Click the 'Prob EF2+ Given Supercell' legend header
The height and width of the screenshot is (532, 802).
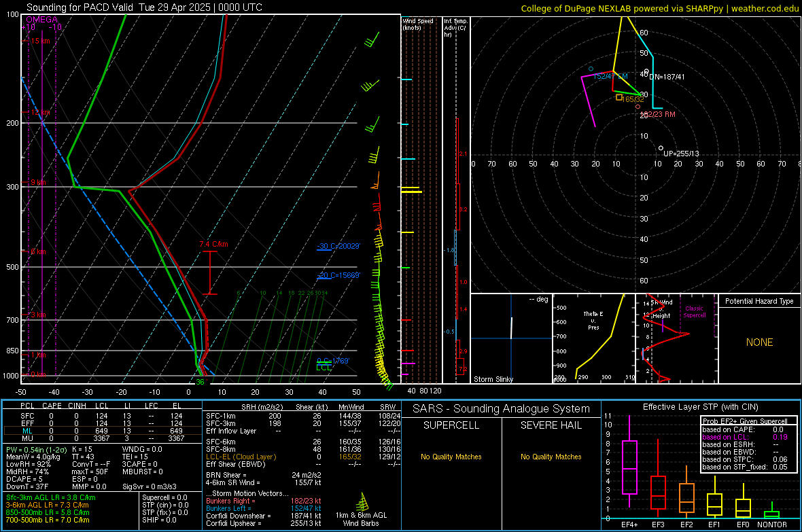(x=745, y=421)
